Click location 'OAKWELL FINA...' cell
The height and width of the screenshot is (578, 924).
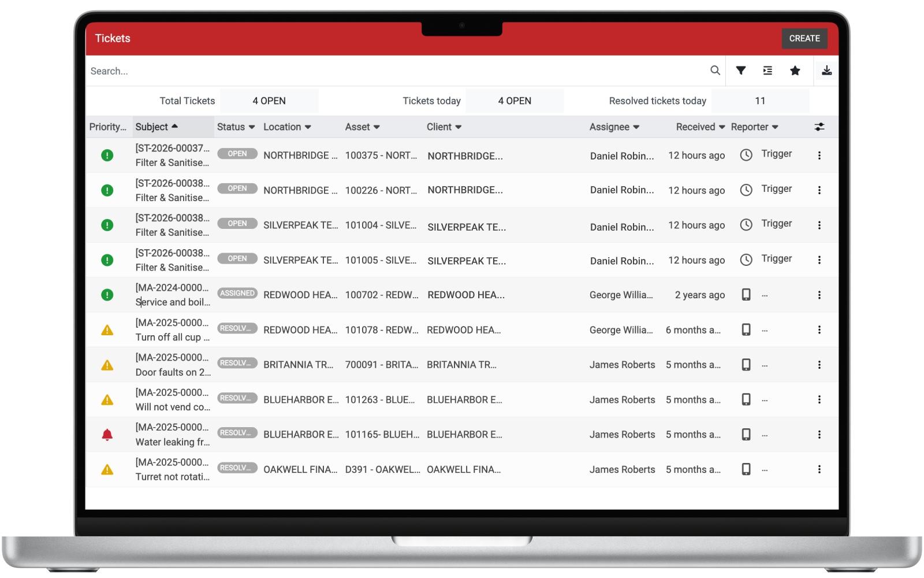(300, 469)
